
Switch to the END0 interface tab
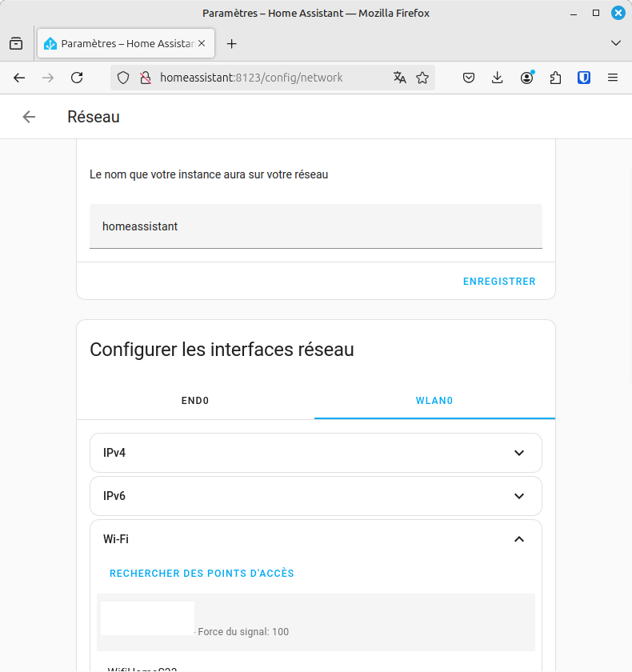pos(195,401)
